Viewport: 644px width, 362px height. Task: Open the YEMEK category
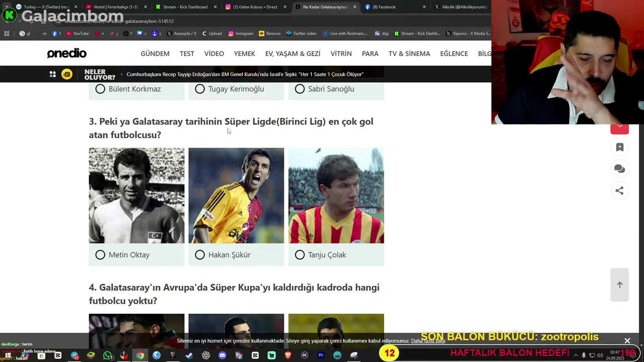click(x=245, y=54)
